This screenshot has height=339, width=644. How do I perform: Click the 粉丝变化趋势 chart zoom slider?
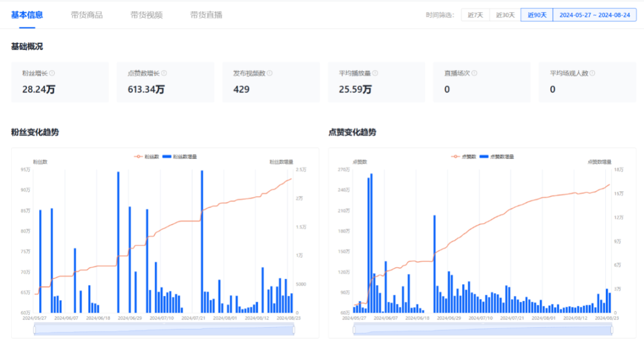coord(164,330)
